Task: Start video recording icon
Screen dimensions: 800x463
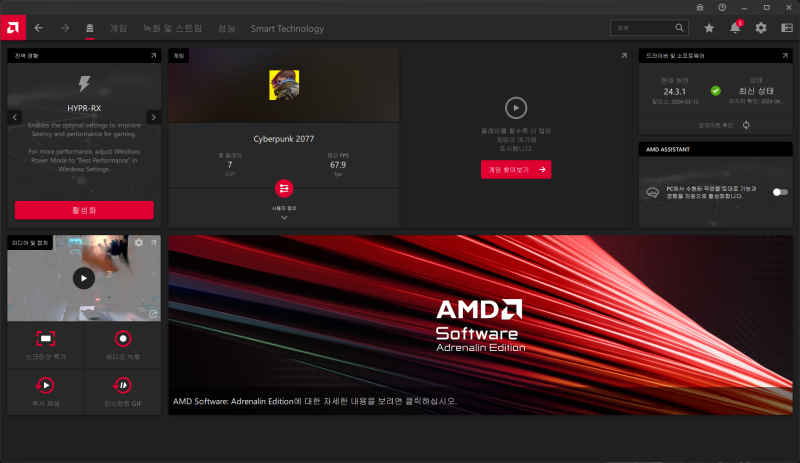Action: click(123, 338)
